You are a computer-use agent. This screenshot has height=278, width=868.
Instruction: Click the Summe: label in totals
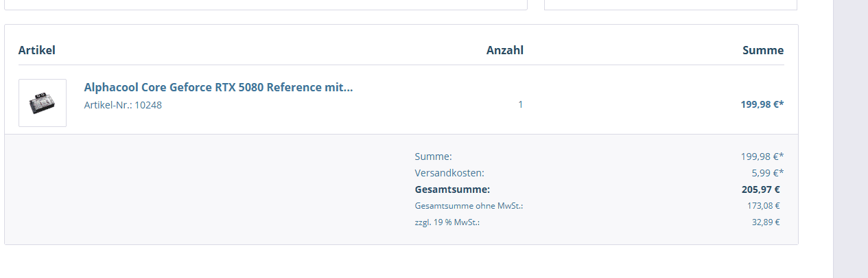point(433,157)
